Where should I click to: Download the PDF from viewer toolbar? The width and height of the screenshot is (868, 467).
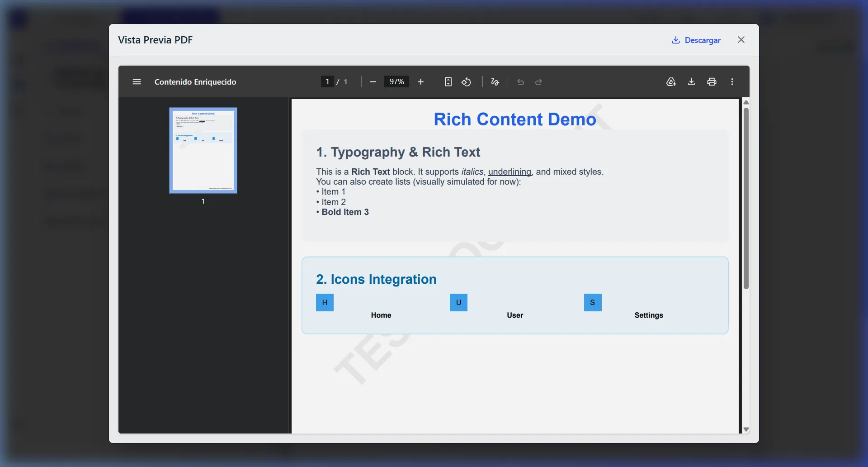pos(691,82)
